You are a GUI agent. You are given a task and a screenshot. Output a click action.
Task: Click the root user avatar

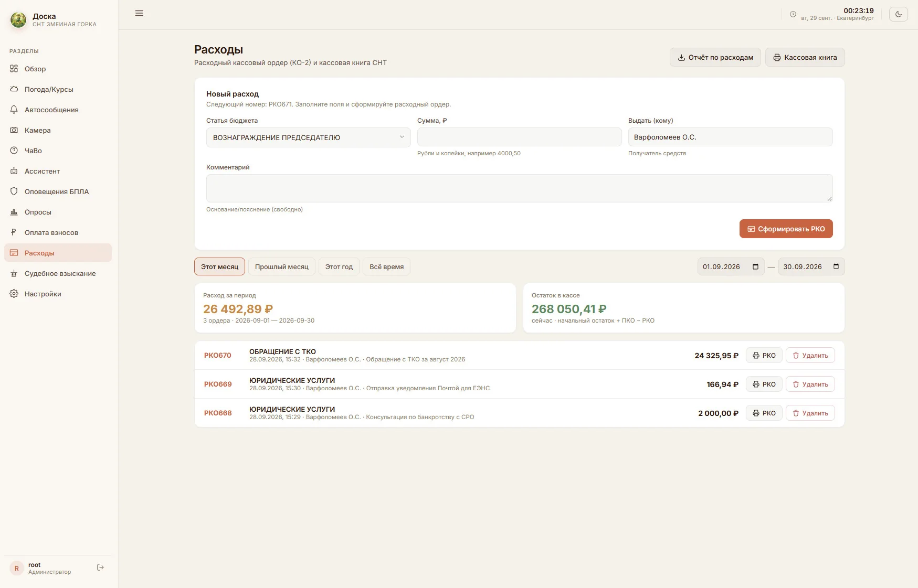click(16, 568)
